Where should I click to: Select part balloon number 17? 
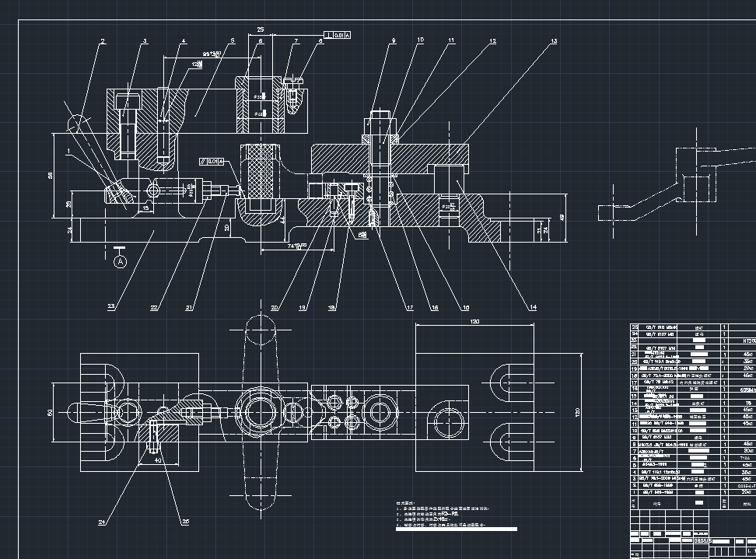(x=409, y=307)
